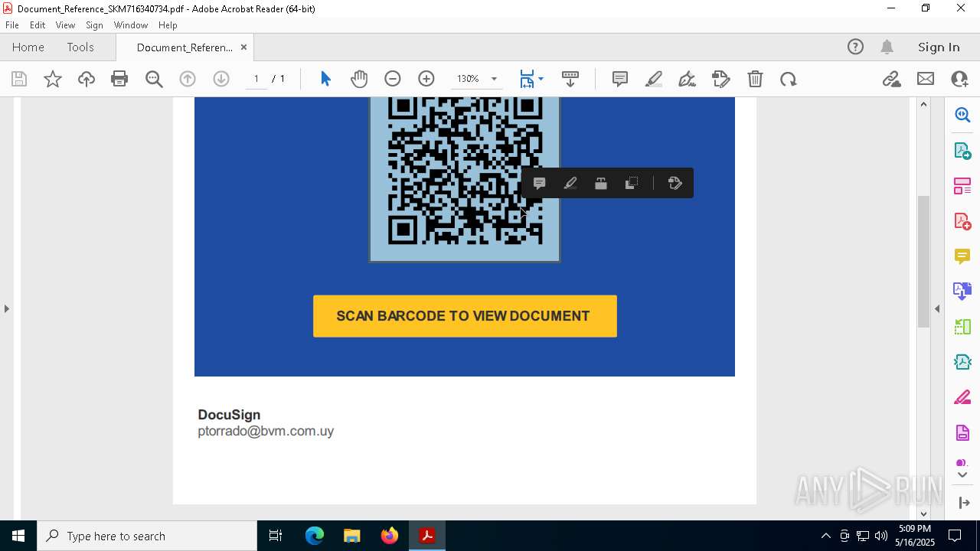Open the View menu
Viewport: 980px width, 551px height.
66,25
